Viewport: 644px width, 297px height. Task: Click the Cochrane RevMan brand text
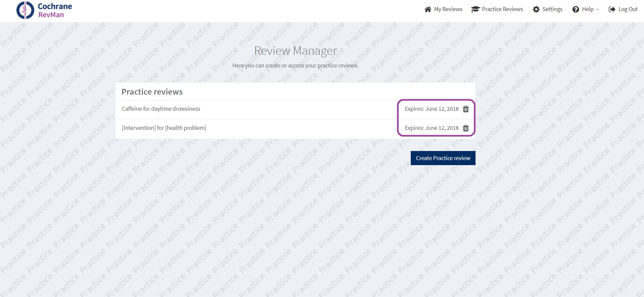[54, 10]
